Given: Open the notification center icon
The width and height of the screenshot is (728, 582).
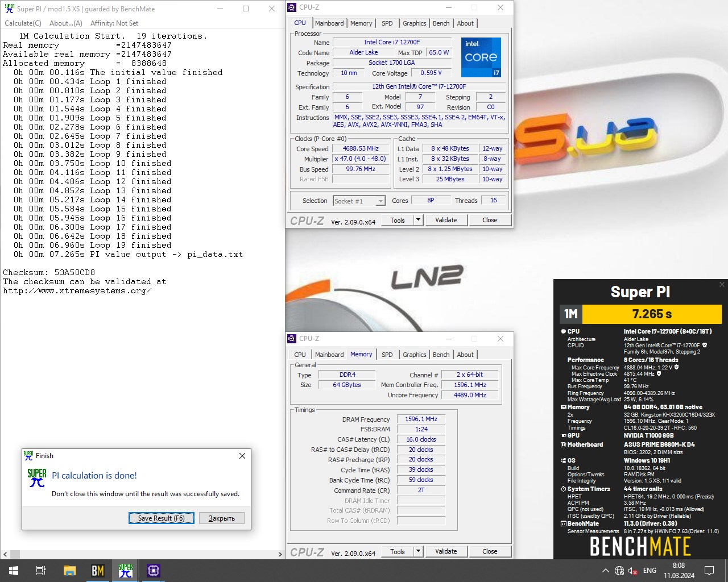Looking at the screenshot, I should point(709,571).
